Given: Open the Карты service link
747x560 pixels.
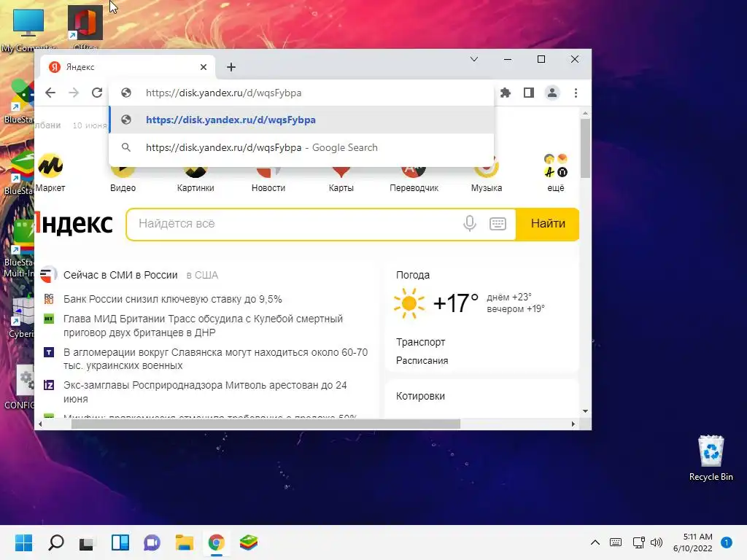Looking at the screenshot, I should 341,187.
